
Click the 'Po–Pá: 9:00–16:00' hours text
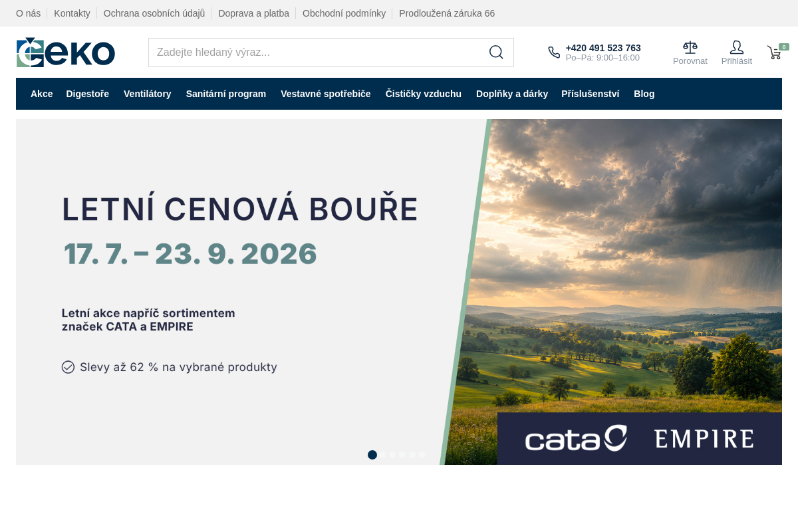click(x=602, y=58)
